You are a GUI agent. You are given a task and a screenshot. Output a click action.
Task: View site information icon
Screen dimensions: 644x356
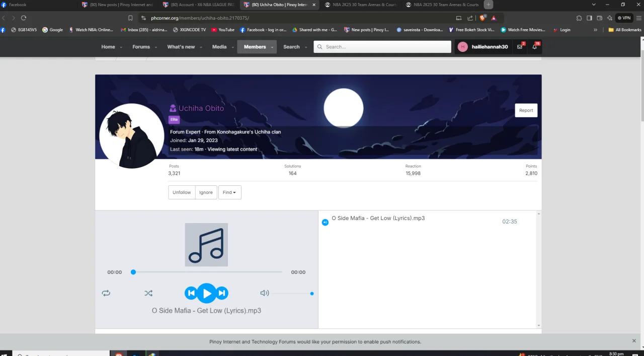(x=143, y=18)
